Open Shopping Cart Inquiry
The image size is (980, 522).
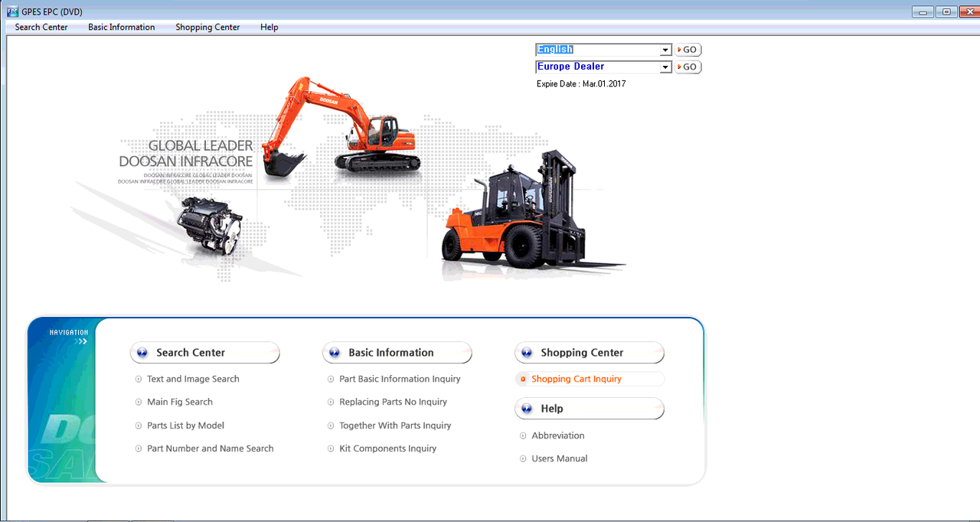pos(577,379)
